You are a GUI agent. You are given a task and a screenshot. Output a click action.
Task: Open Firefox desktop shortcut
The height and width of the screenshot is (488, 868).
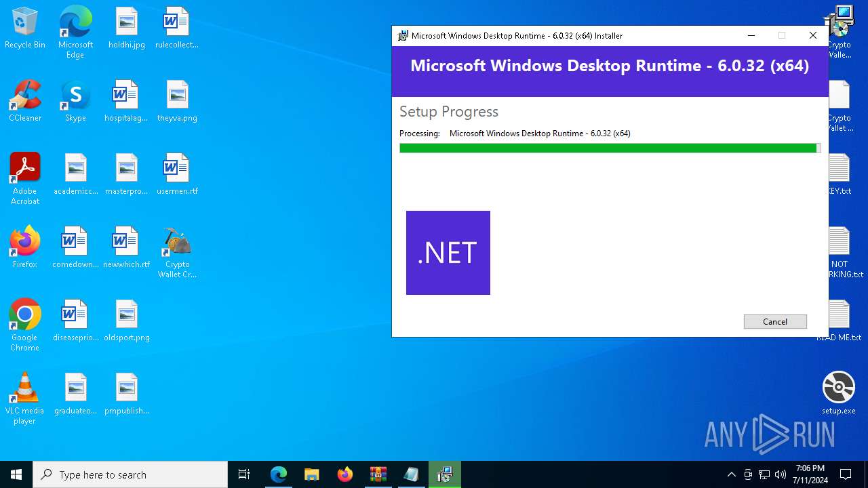(x=25, y=248)
